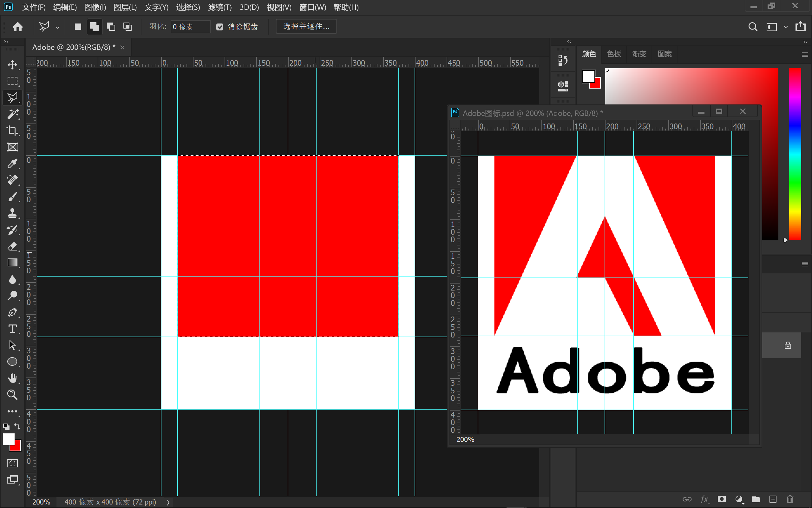Select the Gradient tool
812x508 pixels.
(x=12, y=263)
